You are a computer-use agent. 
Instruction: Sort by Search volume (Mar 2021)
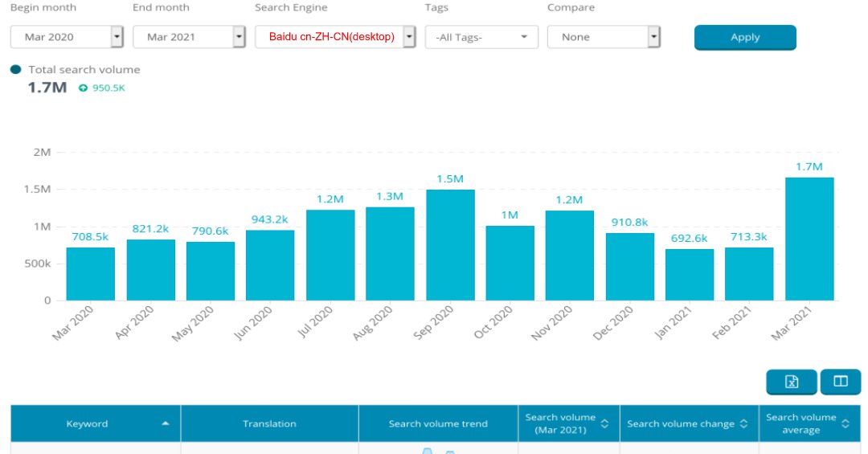605,423
